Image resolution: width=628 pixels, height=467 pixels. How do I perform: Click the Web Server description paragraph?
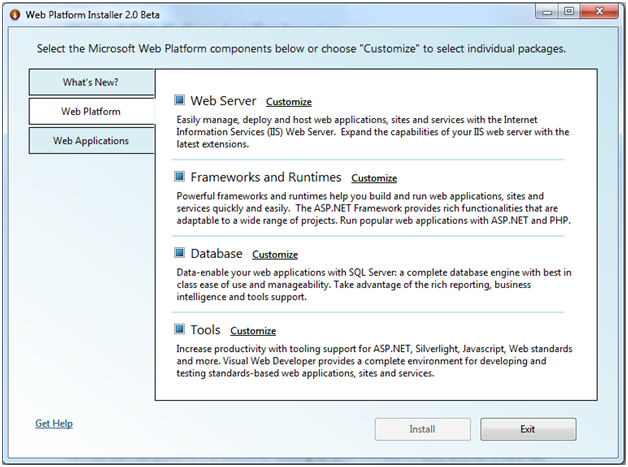tap(372, 132)
